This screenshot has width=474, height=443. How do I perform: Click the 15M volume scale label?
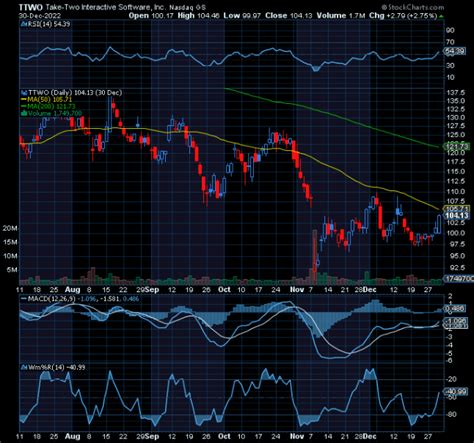point(10,242)
